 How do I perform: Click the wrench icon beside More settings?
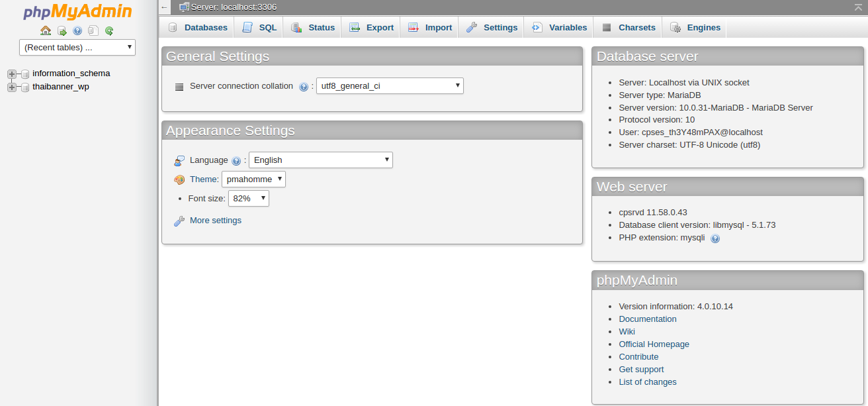(179, 220)
